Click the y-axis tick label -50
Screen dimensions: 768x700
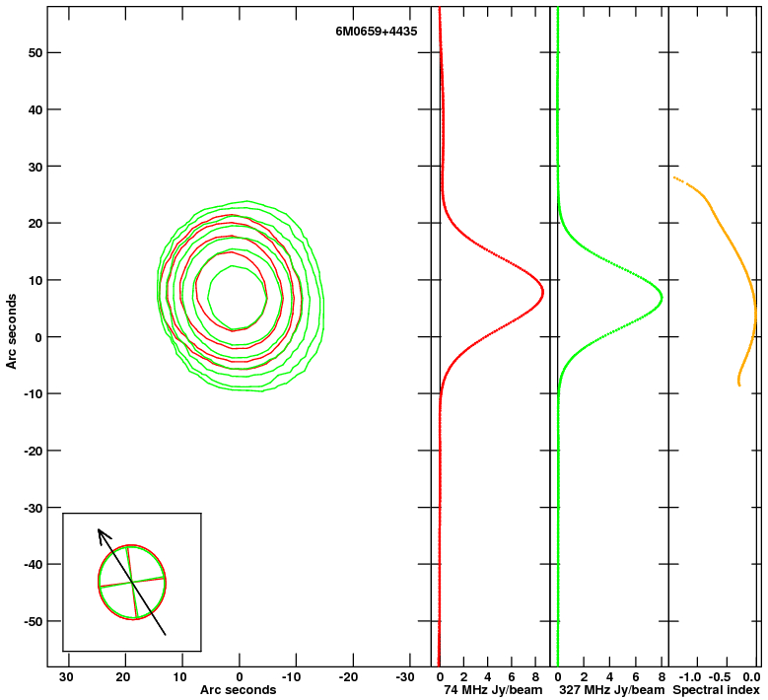pos(33,621)
